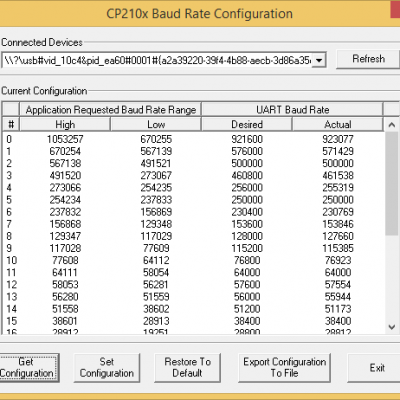Select Low value 58054
This screenshot has width=400, height=400.
click(x=156, y=272)
